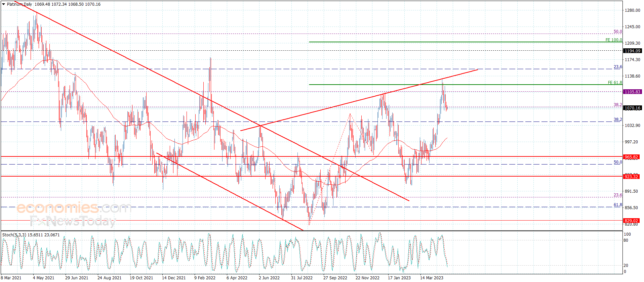Image resolution: width=644 pixels, height=282 pixels.
Task: Click the 1245.00 price axis value
Action: pos(632,27)
